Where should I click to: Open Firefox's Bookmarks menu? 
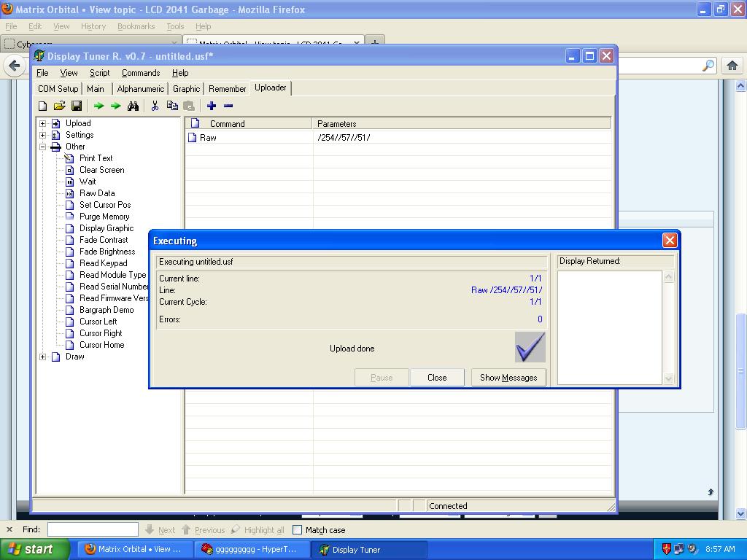136,26
